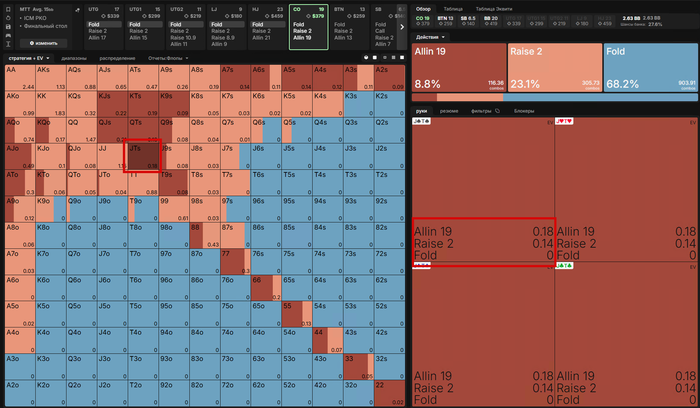Viewport: 700px width, 408px height.
Task: Switch to the Таблица Эквити tab
Action: 494,9
